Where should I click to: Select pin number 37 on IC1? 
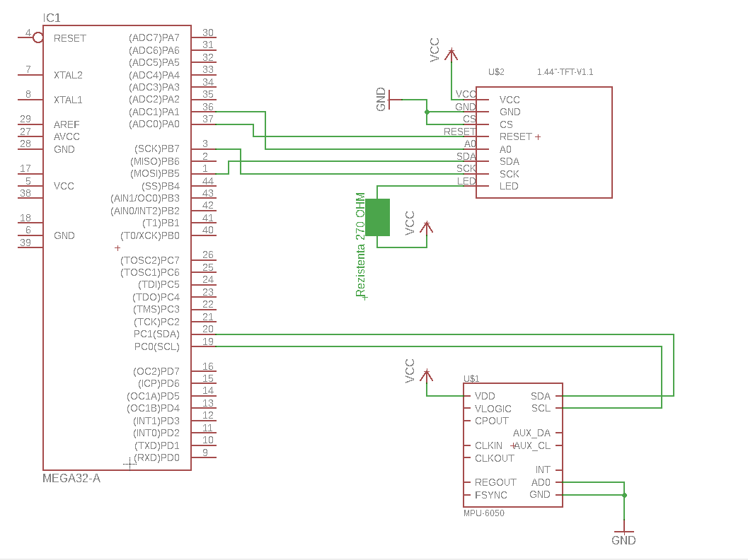tap(207, 119)
